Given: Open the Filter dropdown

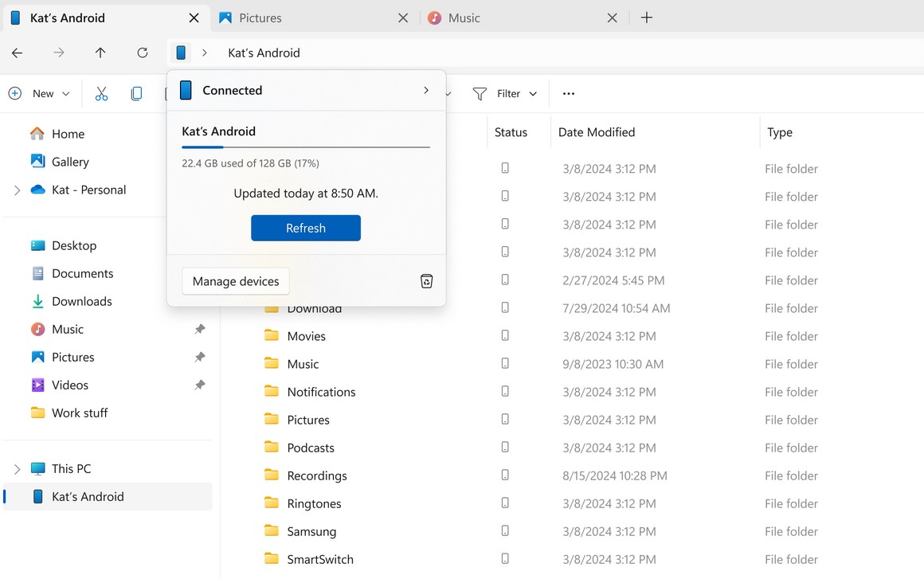Looking at the screenshot, I should (506, 94).
